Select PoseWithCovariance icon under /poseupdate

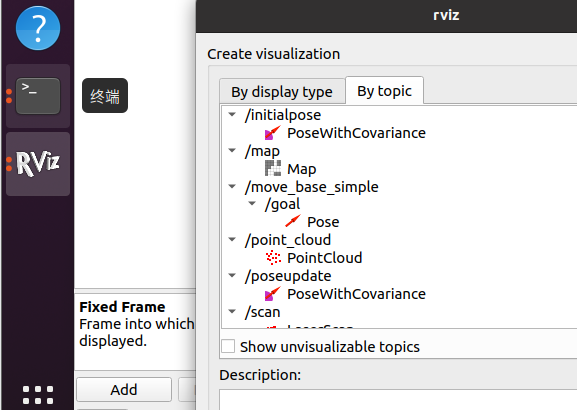pos(273,294)
